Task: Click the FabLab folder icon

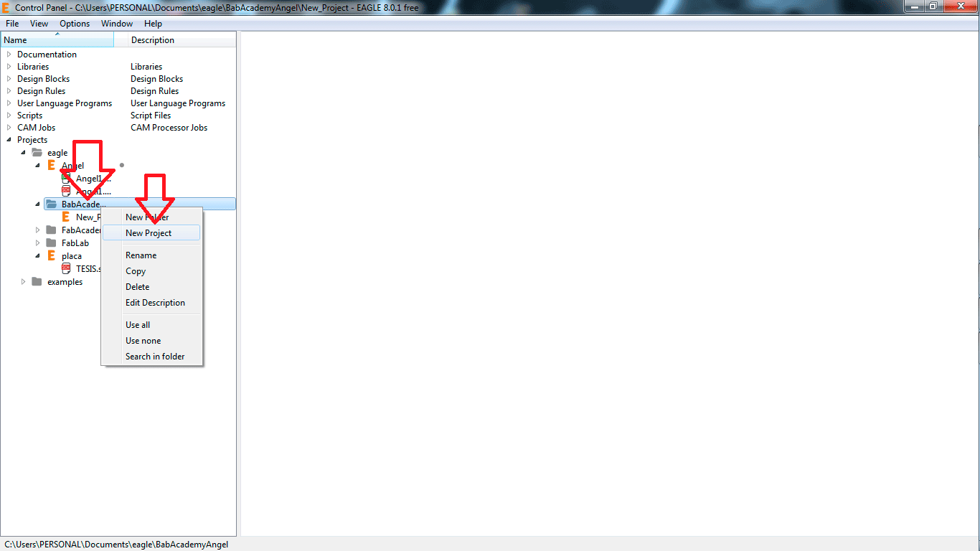Action: pyautogui.click(x=51, y=243)
